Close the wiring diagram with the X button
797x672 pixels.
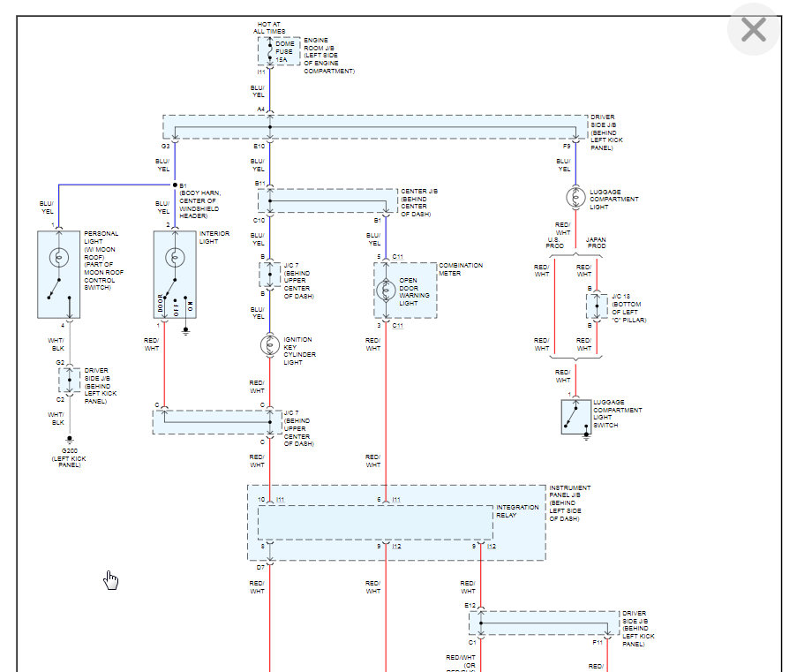[x=754, y=29]
